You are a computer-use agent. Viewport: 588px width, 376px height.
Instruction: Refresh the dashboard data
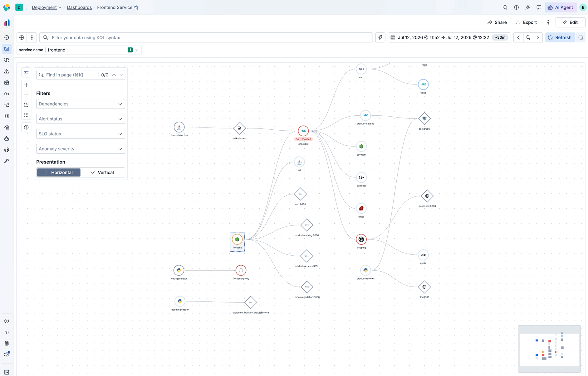click(x=560, y=37)
